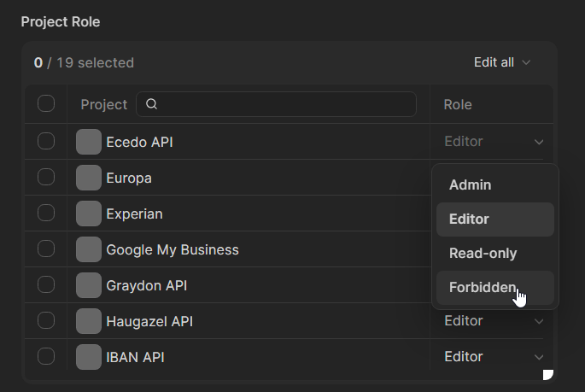
Task: Check the Ecedo API row checkbox
Action: [x=46, y=141]
